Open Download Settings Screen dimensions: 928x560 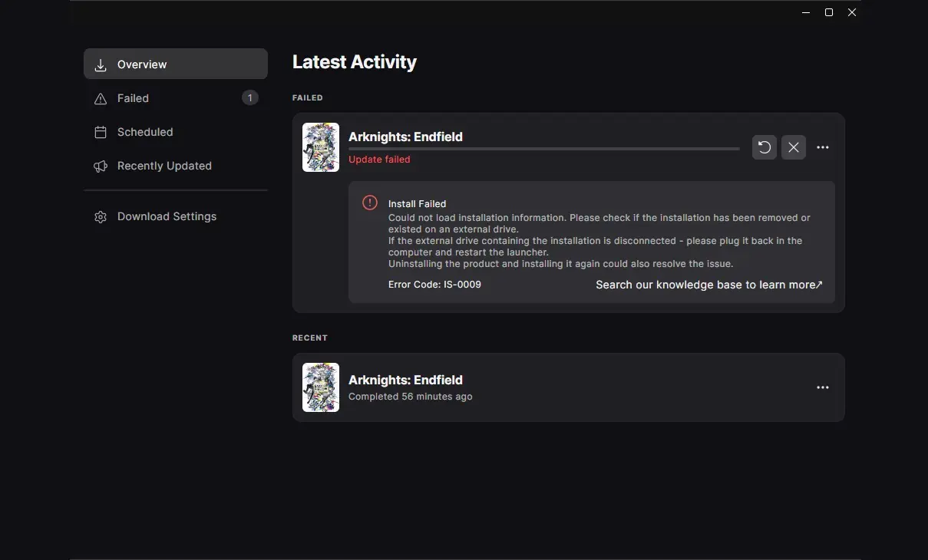(176, 216)
